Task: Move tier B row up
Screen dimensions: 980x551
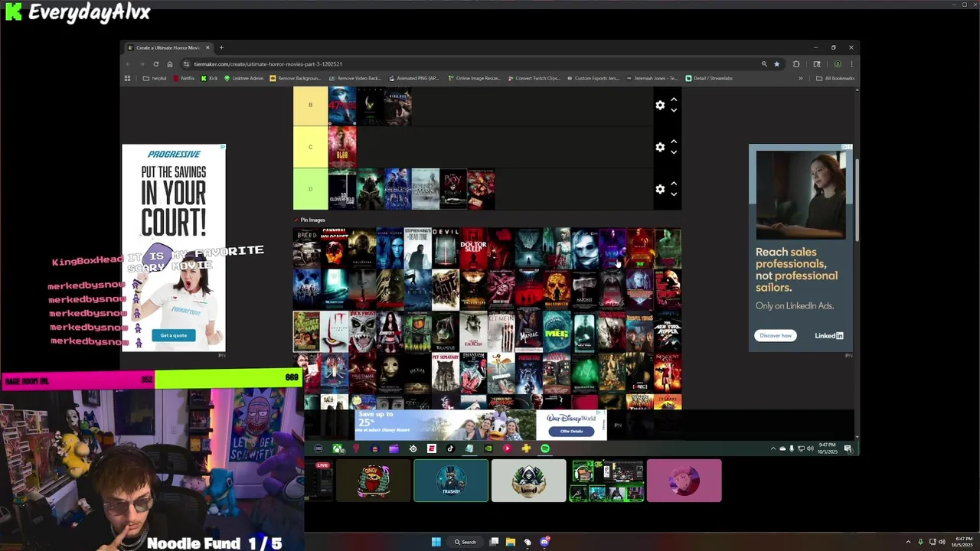Action: (x=674, y=99)
